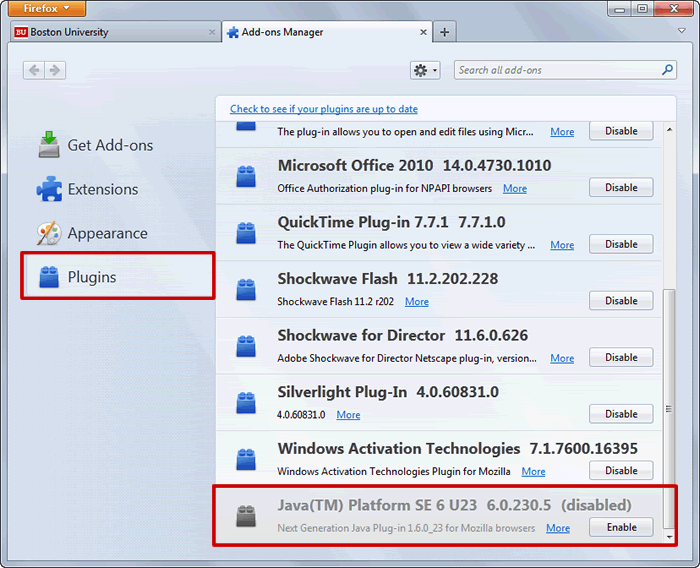Go forward with the forward arrow
Viewport: 700px width, 568px height.
click(x=55, y=70)
